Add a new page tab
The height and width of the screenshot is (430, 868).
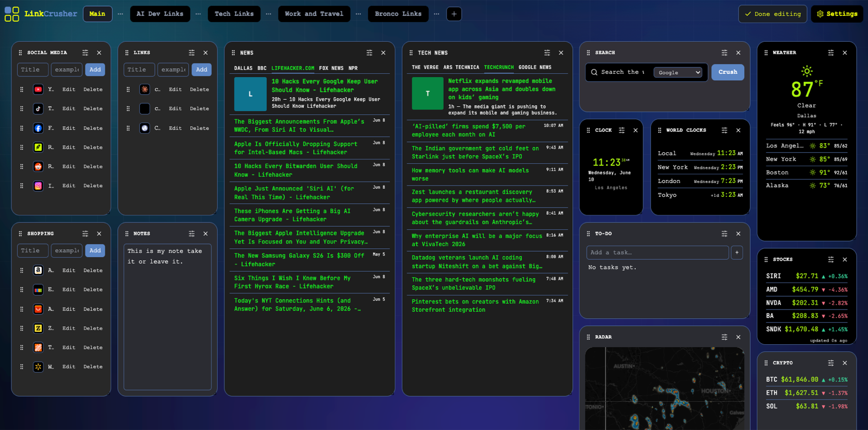click(454, 14)
